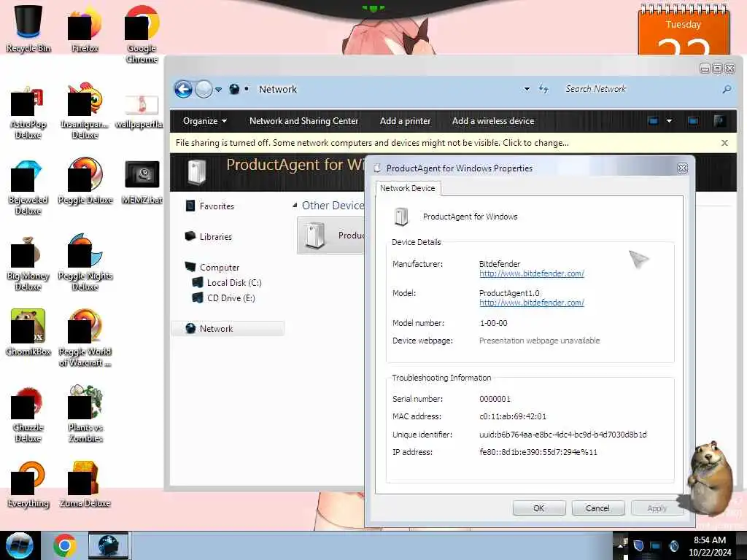This screenshot has height=560, width=747.
Task: Click the MAC address value c0:11:ab:69:42:01
Action: tap(513, 416)
